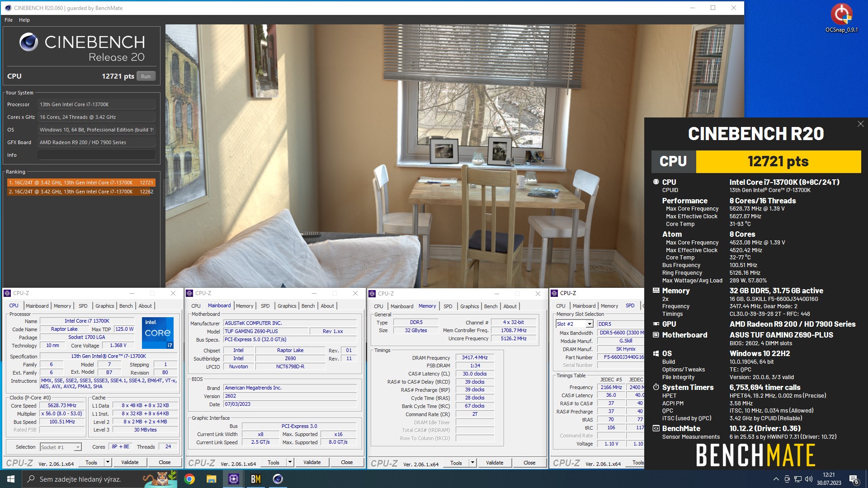Click the Processor field 13th Gen Intel Core i7-13700K
This screenshot has height=488, width=868.
coord(96,104)
